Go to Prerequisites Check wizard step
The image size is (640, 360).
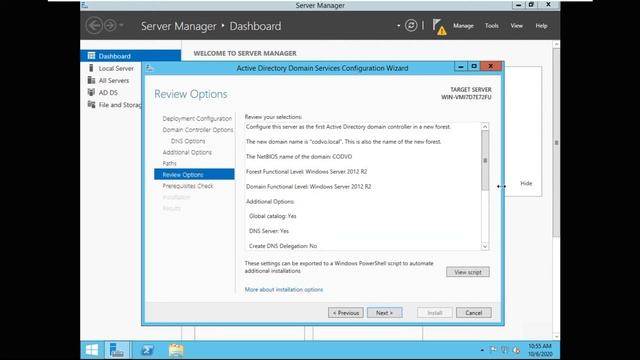tap(188, 186)
